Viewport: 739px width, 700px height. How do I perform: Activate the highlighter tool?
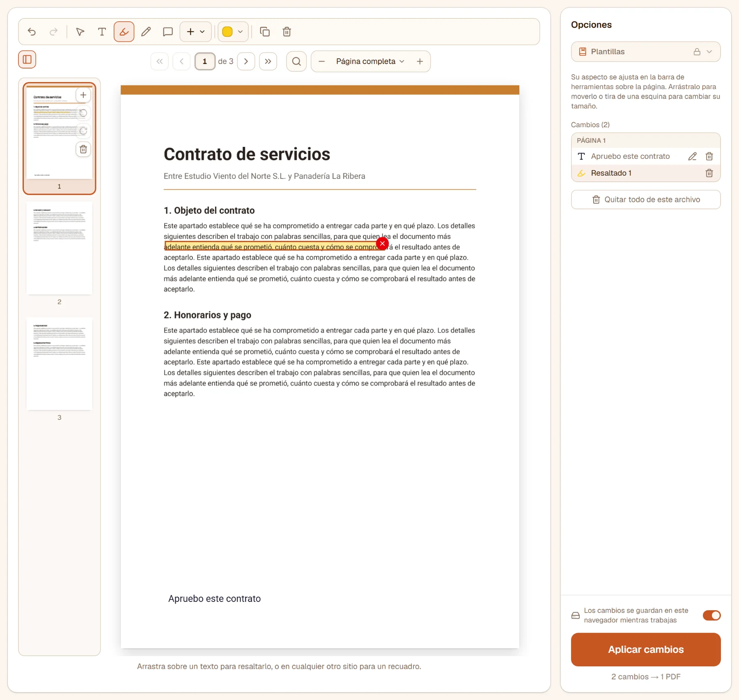pos(124,32)
